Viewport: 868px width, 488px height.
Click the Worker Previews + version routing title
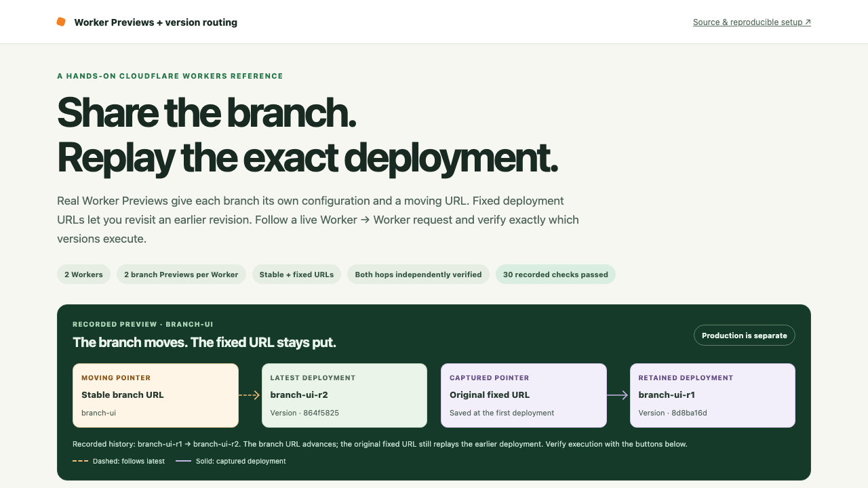156,22
